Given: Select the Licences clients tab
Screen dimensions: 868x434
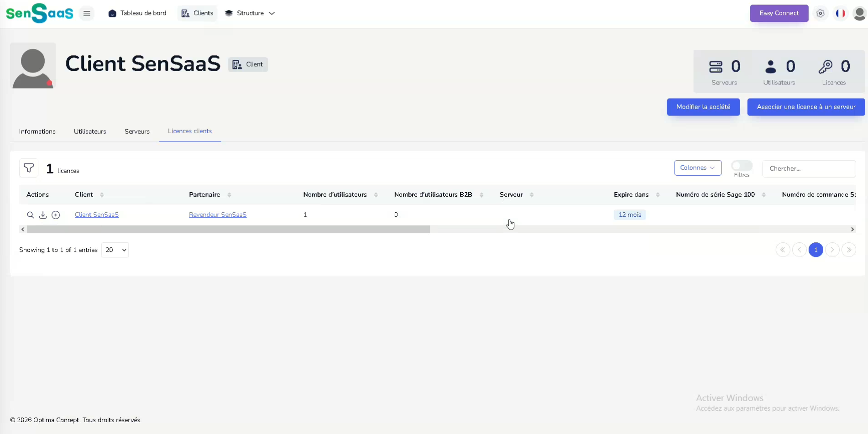Looking at the screenshot, I should click(190, 131).
